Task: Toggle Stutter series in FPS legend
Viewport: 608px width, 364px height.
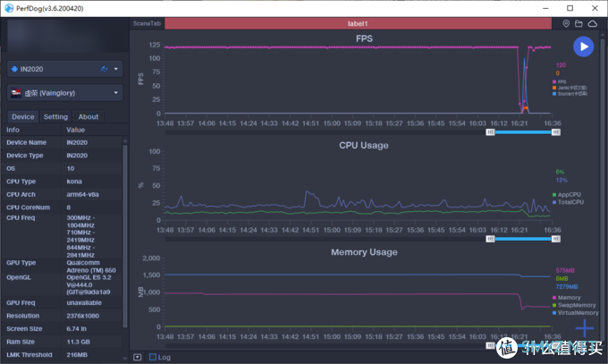Action: 570,94
